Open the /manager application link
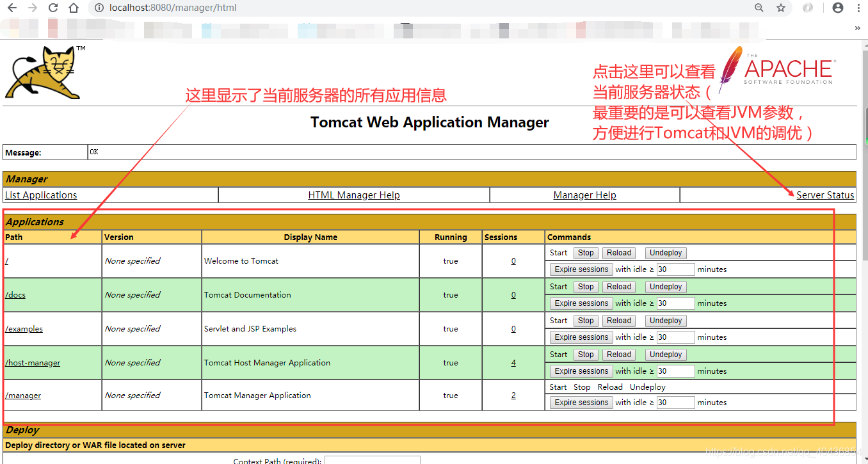 tap(23, 396)
